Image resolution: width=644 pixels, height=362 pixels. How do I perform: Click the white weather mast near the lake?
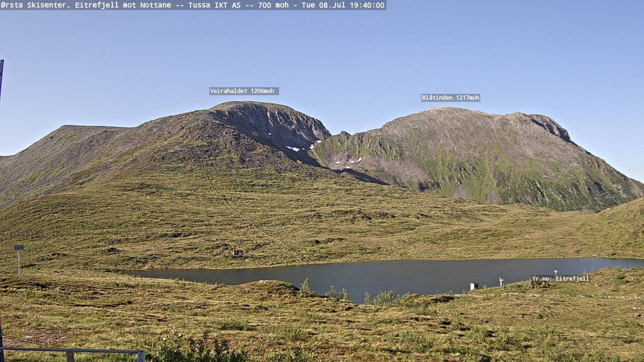(501, 282)
